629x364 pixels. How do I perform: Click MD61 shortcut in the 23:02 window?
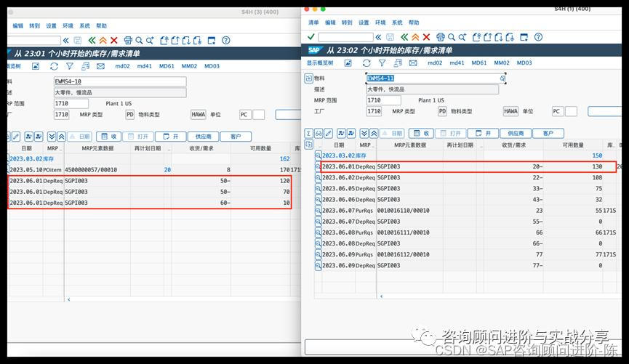click(479, 63)
